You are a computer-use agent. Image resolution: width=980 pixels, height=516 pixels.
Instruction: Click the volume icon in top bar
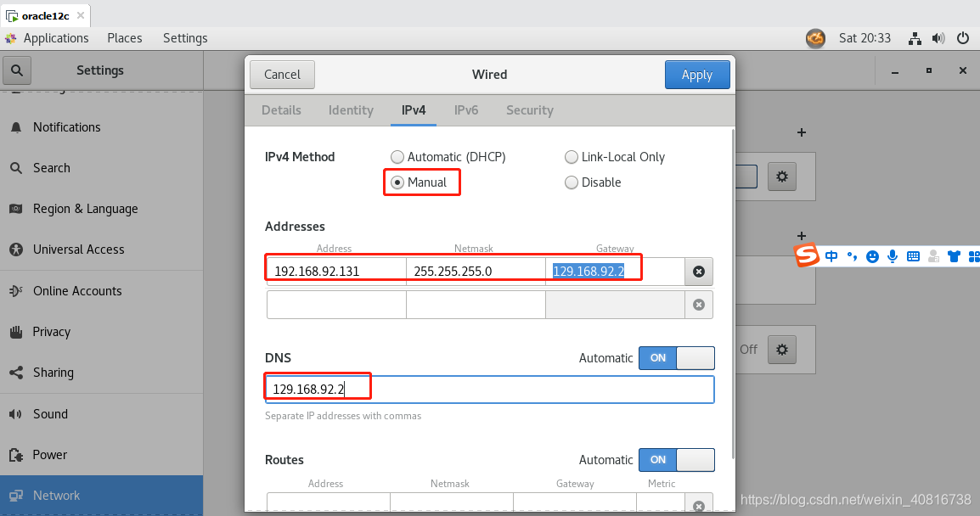click(938, 39)
